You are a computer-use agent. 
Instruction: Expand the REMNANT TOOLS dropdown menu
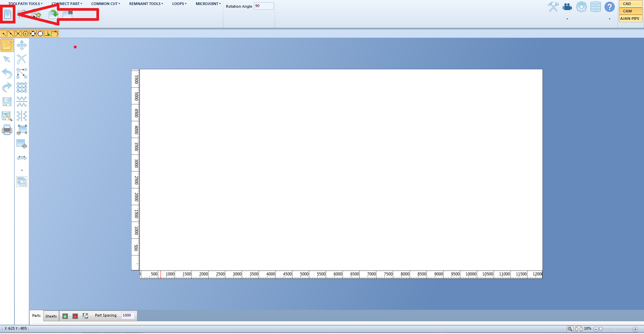pos(146,4)
